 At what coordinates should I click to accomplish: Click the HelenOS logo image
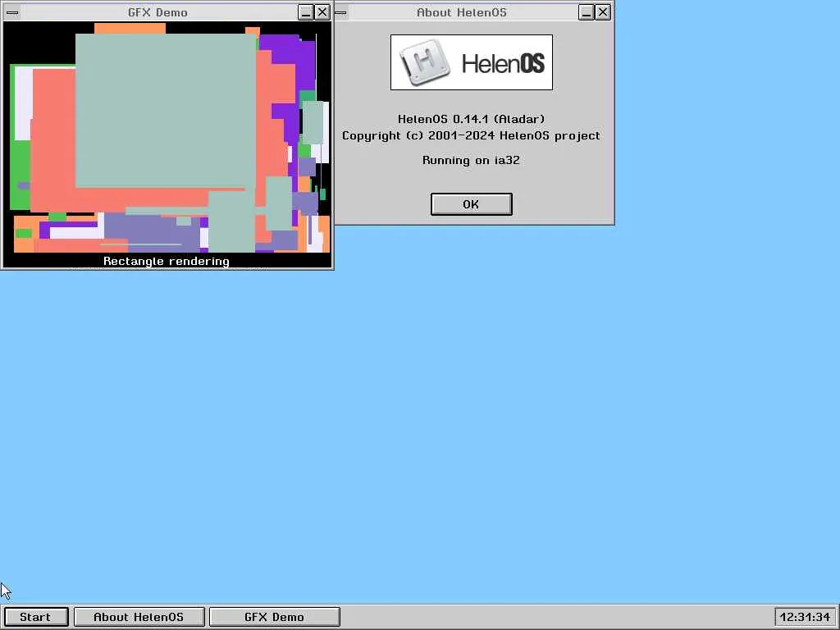[472, 62]
